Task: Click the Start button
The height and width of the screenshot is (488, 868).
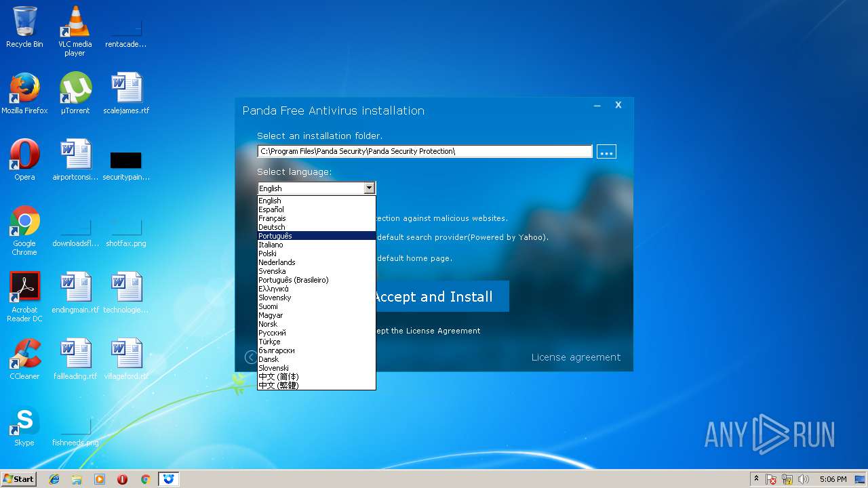Action: [x=19, y=479]
